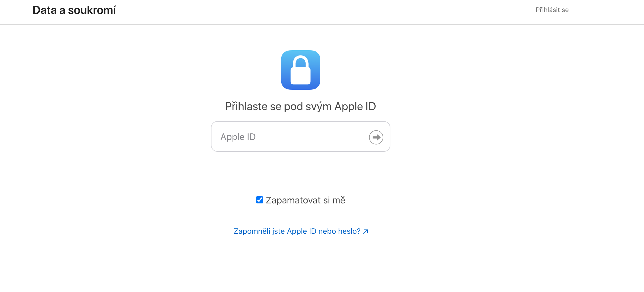The image size is (644, 292).
Task: Open password recovery via the small diagonal arrow
Action: pyautogui.click(x=365, y=232)
